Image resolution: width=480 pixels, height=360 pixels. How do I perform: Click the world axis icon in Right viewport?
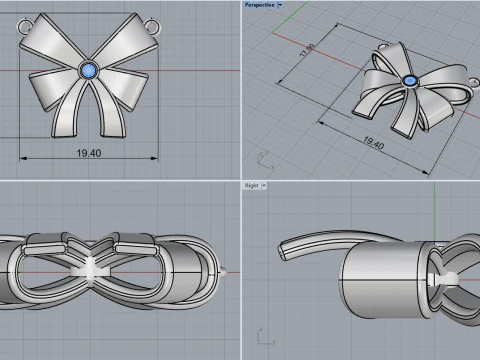coord(266,336)
